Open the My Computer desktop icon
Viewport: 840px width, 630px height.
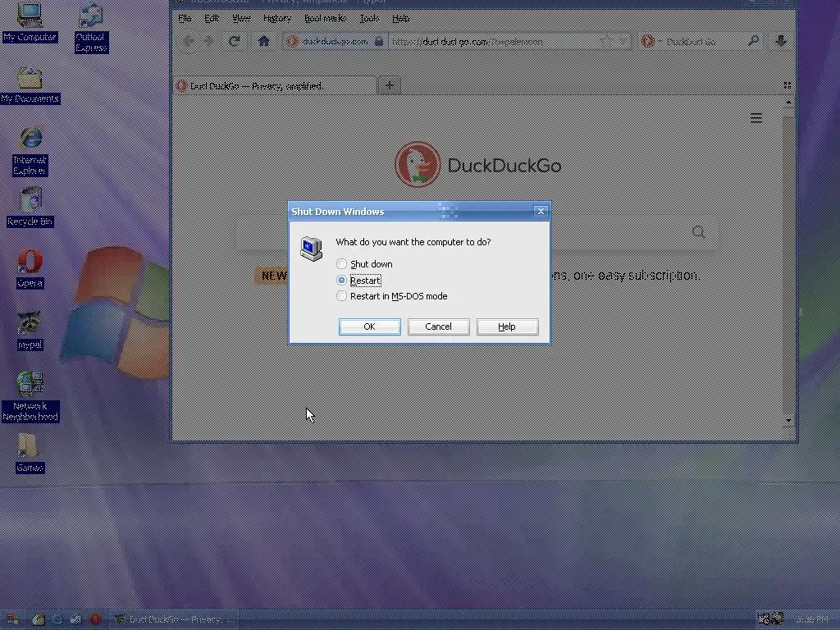tap(30, 21)
